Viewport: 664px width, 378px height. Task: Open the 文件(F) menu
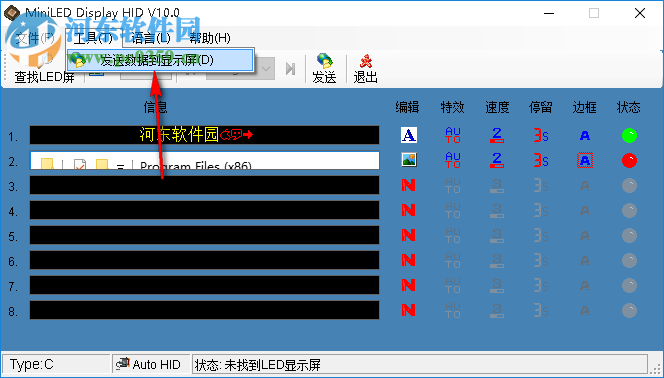point(35,38)
